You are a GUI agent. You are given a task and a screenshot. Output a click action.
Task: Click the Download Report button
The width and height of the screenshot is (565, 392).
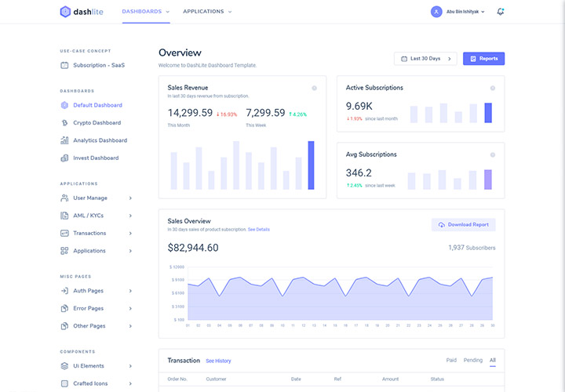click(464, 225)
